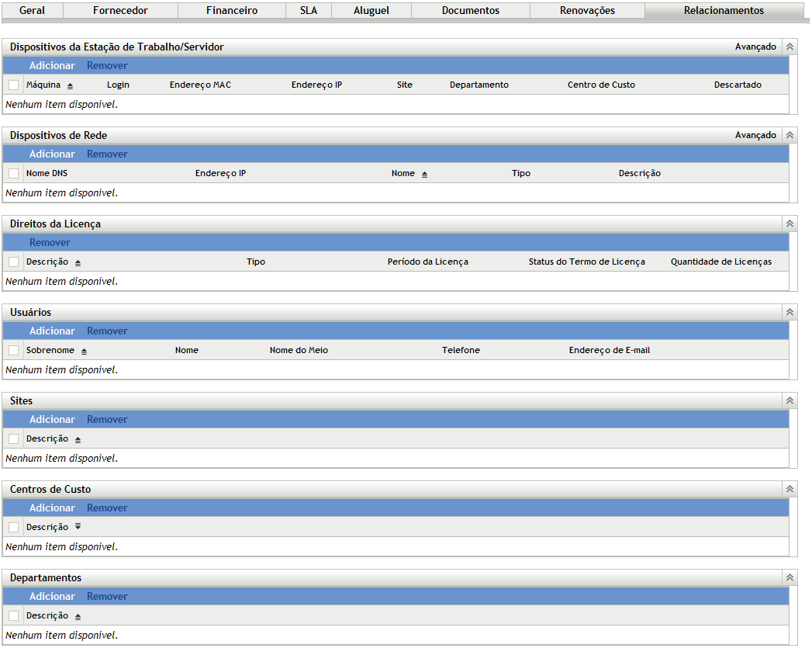Click the descending sort arrow in Centros de Custo
Screen dimensions: 812x648
pos(78,526)
